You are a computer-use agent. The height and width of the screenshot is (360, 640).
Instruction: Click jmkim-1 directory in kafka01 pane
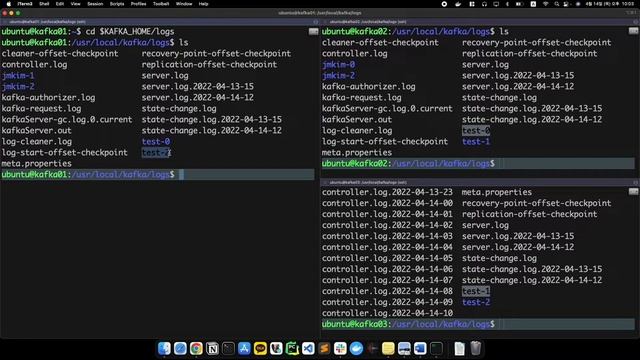18,76
